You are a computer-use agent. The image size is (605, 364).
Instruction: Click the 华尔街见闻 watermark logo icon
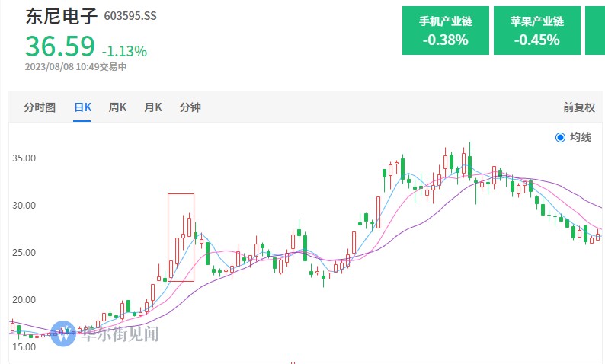tap(63, 333)
